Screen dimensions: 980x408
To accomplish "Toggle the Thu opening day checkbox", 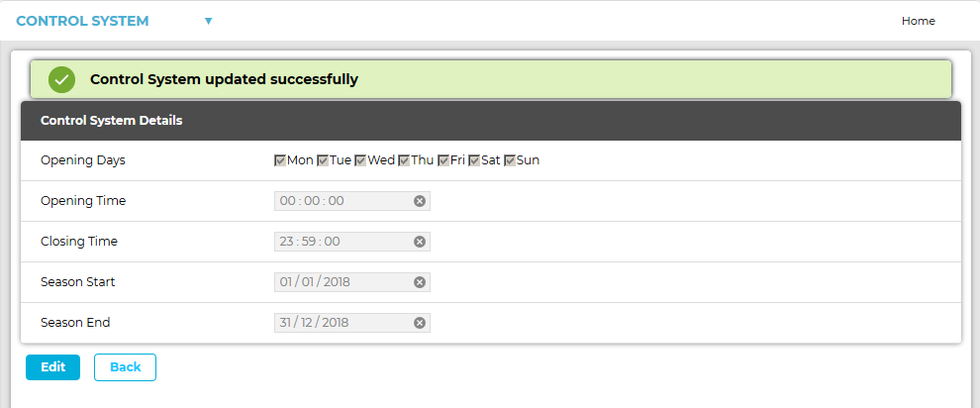I will click(404, 160).
